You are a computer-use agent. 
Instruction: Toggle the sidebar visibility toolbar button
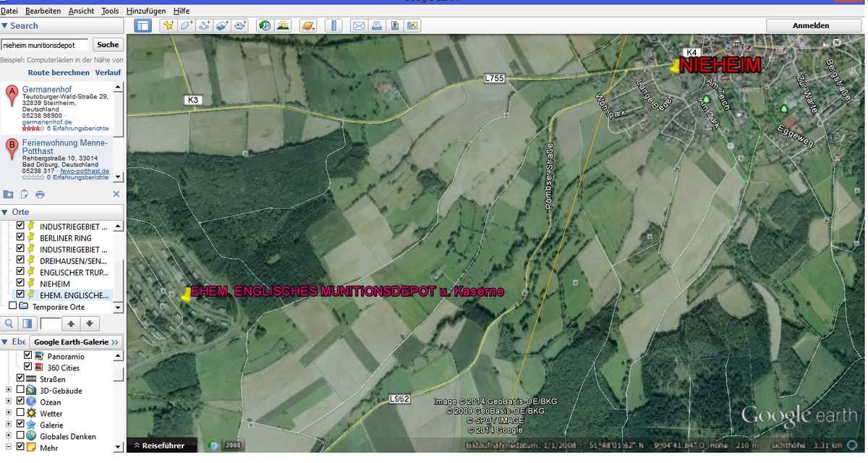(142, 26)
